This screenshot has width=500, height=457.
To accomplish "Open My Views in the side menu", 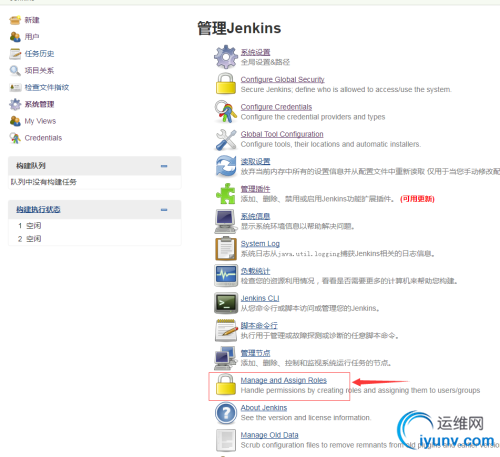I will [40, 121].
